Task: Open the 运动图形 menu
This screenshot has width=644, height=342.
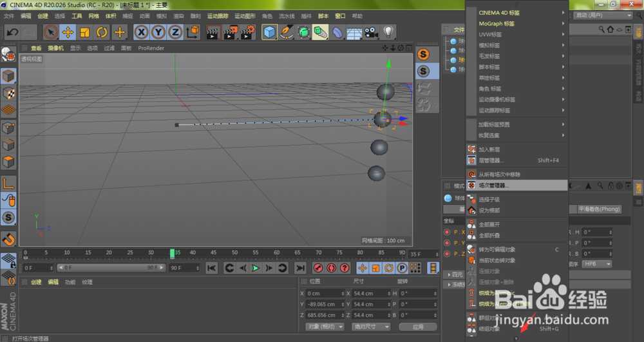Action: pos(245,16)
